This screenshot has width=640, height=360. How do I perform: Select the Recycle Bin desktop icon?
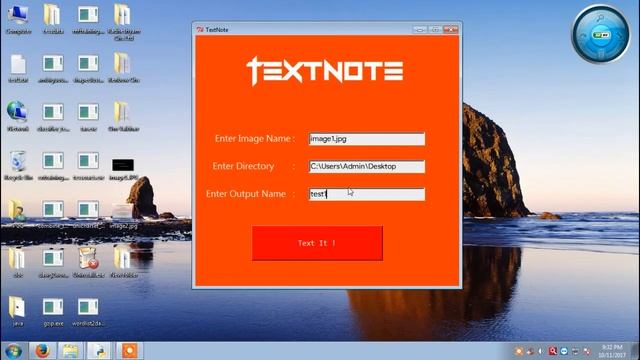18,166
